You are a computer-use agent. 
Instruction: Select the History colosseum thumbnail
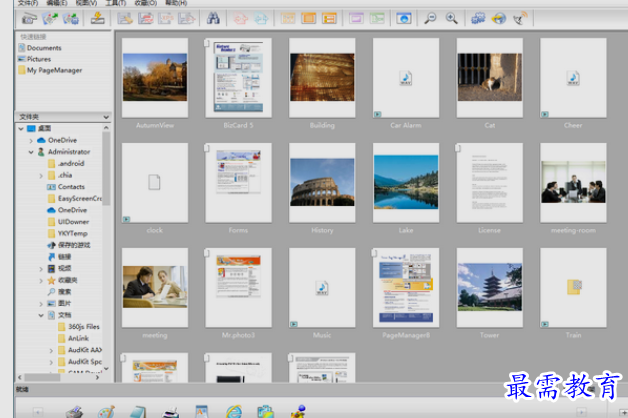322,183
